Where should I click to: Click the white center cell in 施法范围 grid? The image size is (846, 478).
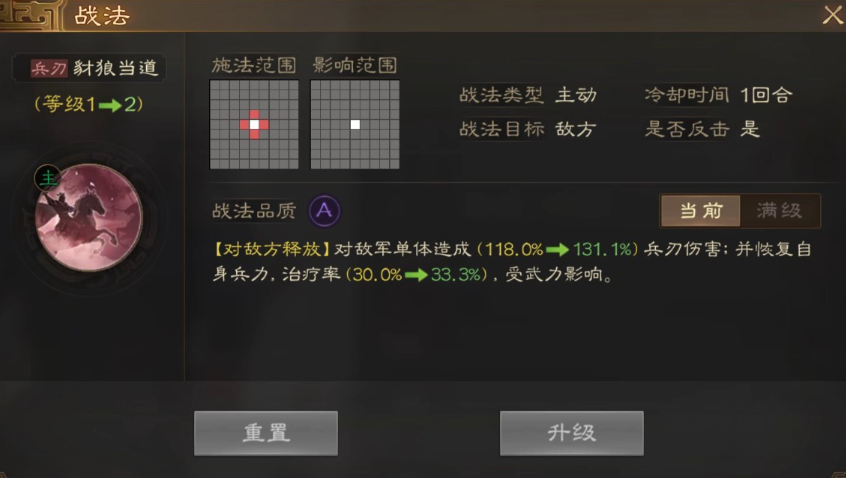tap(254, 125)
